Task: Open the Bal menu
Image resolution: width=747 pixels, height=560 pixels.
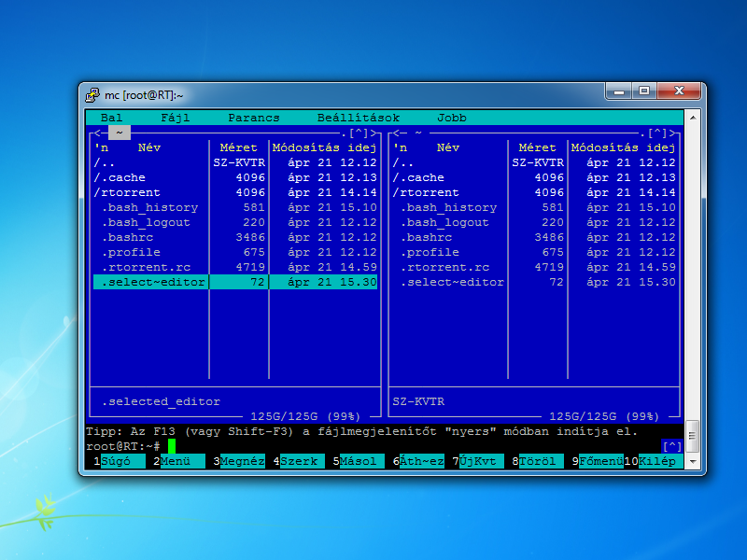Action: click(111, 118)
